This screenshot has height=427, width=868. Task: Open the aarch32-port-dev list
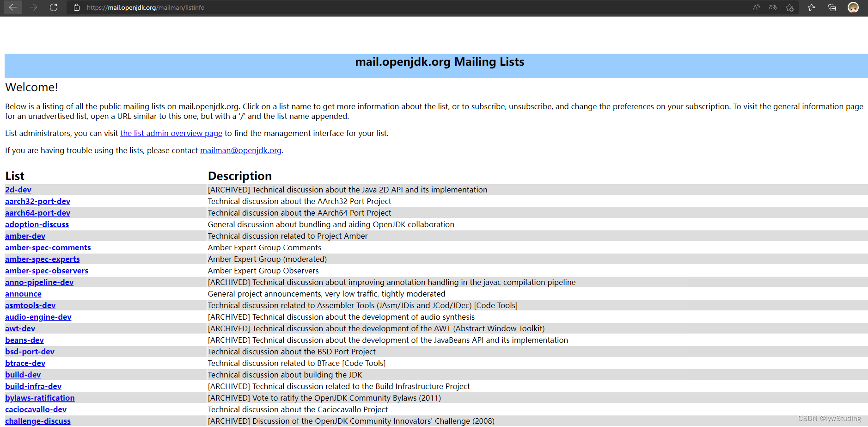tap(37, 201)
